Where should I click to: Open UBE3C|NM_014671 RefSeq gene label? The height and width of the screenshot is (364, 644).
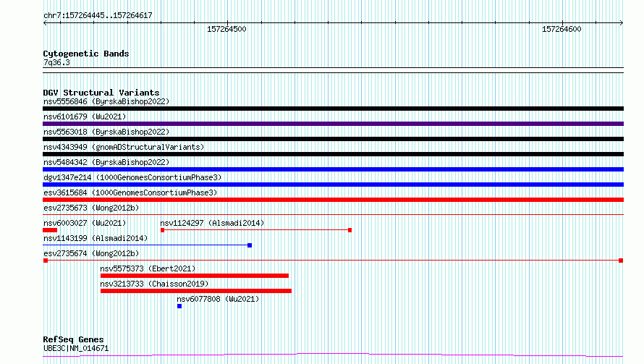pos(76,348)
